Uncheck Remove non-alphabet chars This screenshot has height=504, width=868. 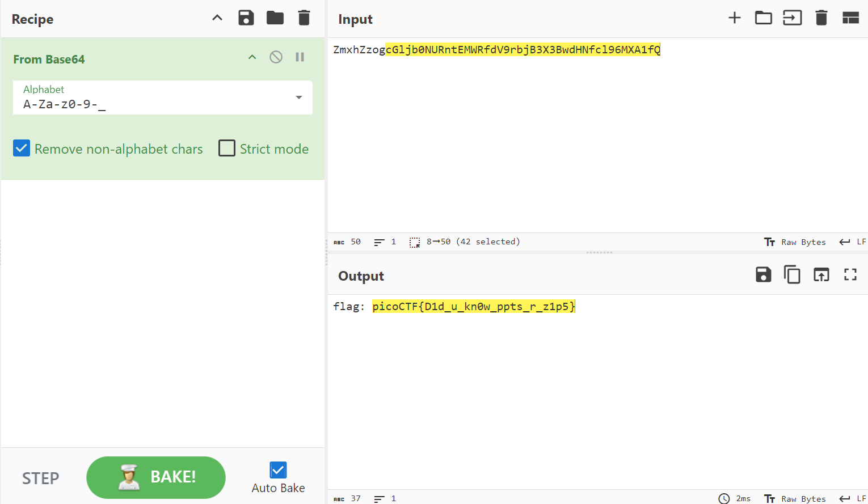tap(22, 149)
